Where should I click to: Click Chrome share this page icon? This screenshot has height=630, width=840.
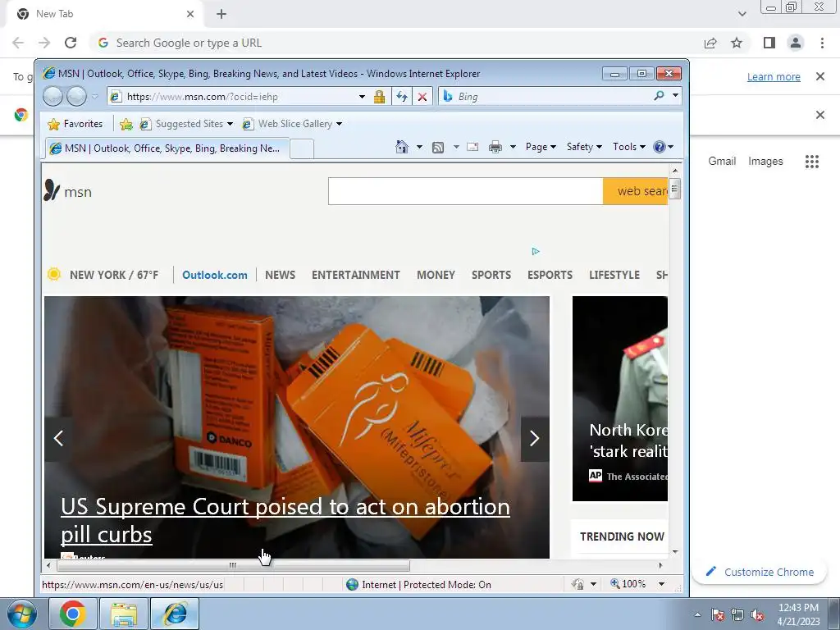pos(710,43)
